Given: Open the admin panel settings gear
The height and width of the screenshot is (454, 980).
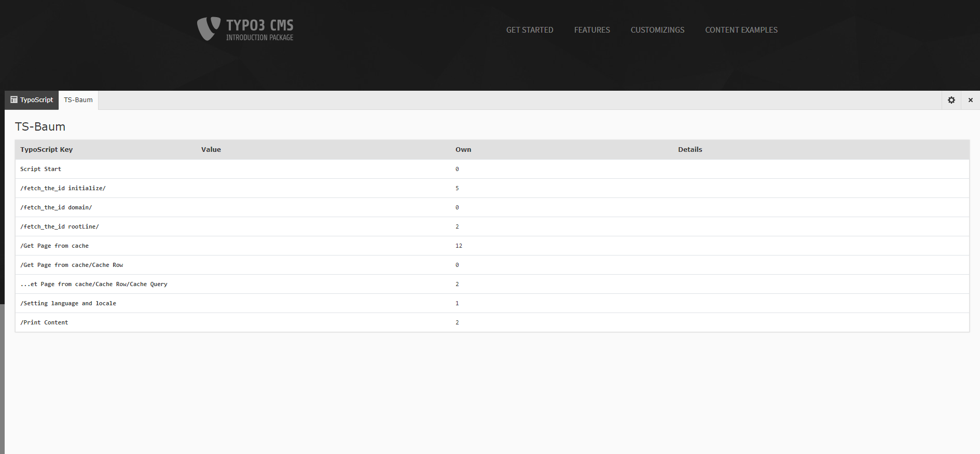Looking at the screenshot, I should (951, 100).
